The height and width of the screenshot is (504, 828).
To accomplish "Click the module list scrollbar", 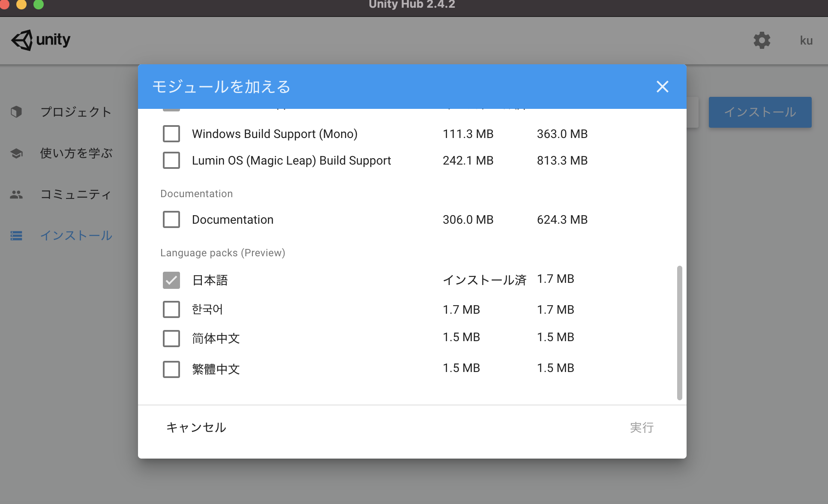I will [x=679, y=333].
